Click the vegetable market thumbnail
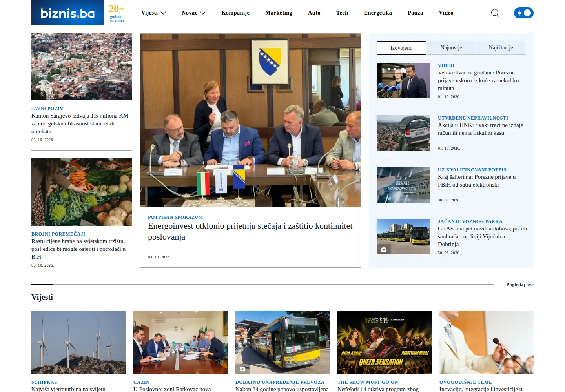Image resolution: width=565 pixels, height=392 pixels. 82,192
